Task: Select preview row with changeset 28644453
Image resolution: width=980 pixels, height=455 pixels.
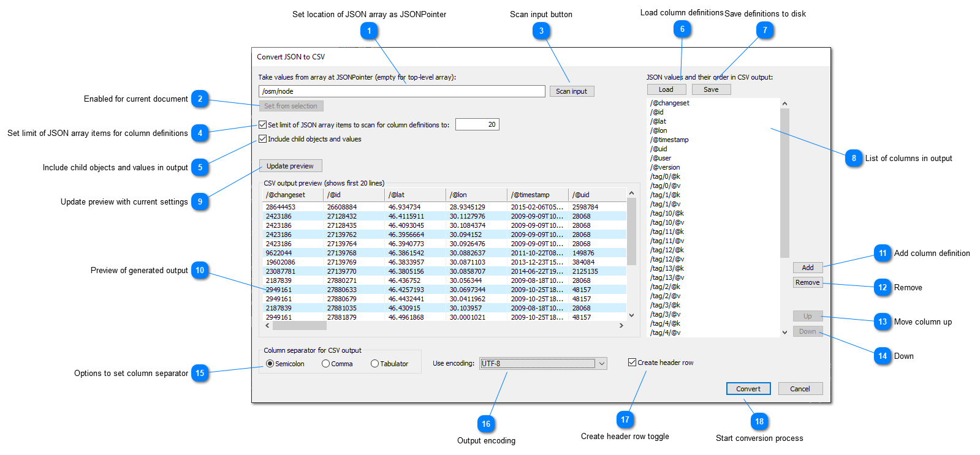Action: (x=445, y=207)
